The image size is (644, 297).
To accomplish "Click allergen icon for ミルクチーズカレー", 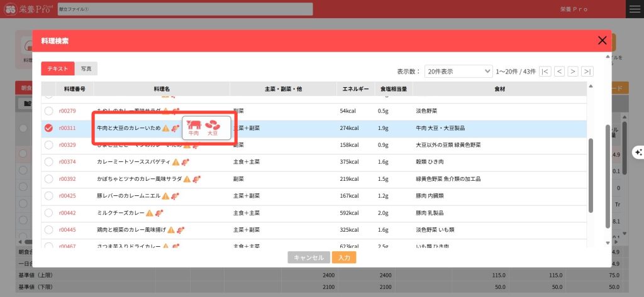I will coord(159,213).
